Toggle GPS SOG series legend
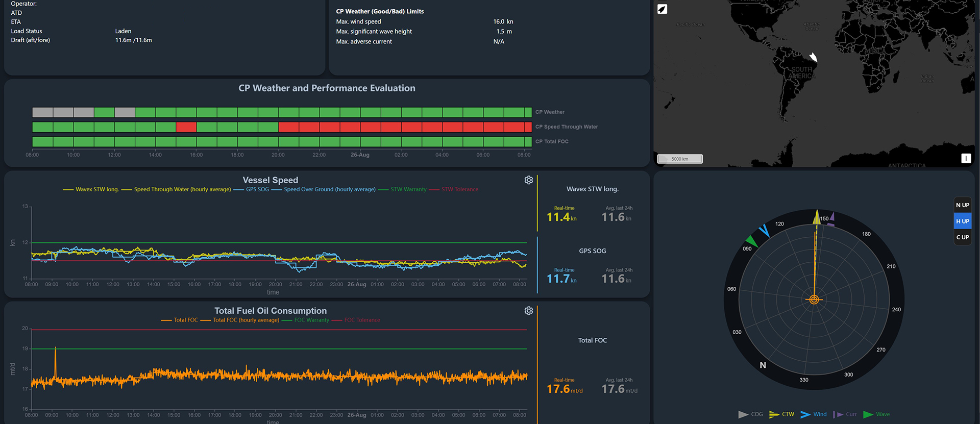 click(251, 189)
